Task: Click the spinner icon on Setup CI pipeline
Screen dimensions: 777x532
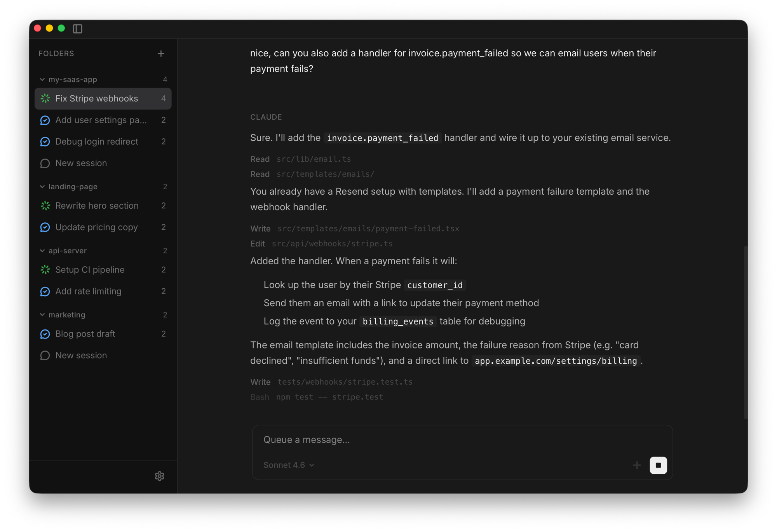Action: pos(45,269)
